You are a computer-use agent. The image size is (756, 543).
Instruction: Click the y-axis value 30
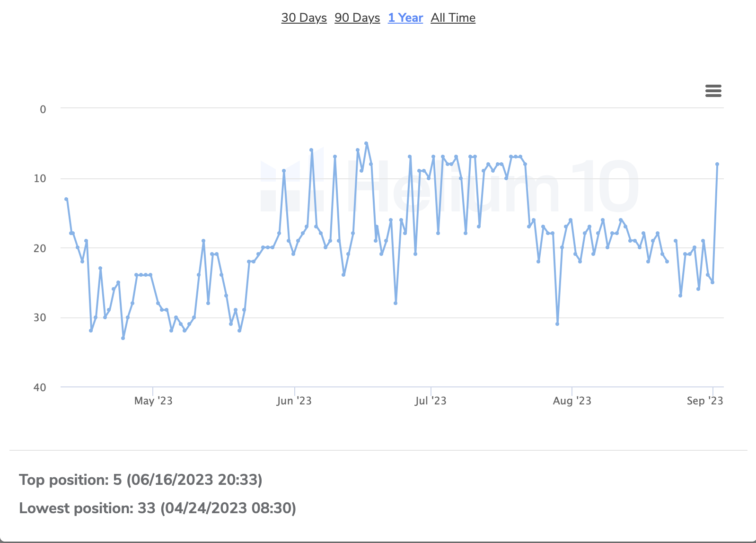tap(40, 317)
